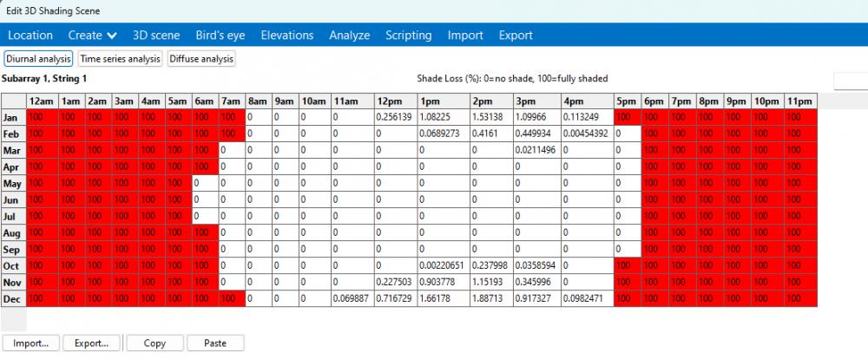Screen dimensions: 868x359
Task: Click the Export... button below table
Action: [x=92, y=343]
